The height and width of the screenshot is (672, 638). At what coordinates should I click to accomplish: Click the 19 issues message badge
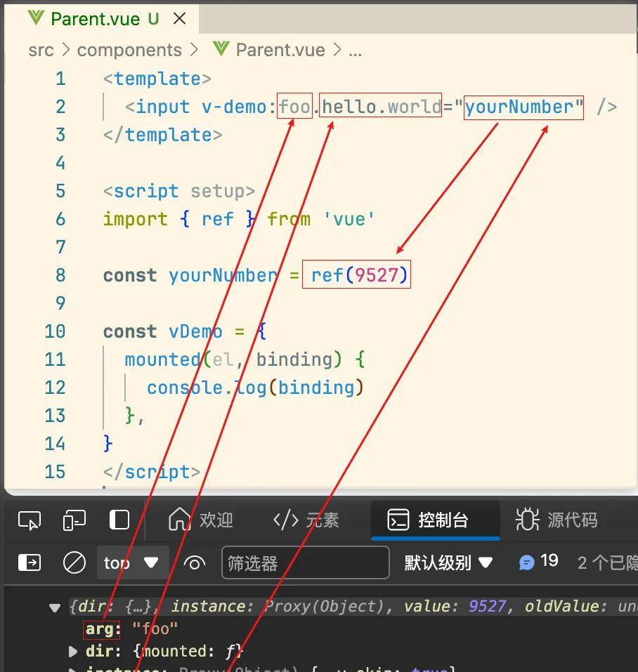[x=538, y=562]
